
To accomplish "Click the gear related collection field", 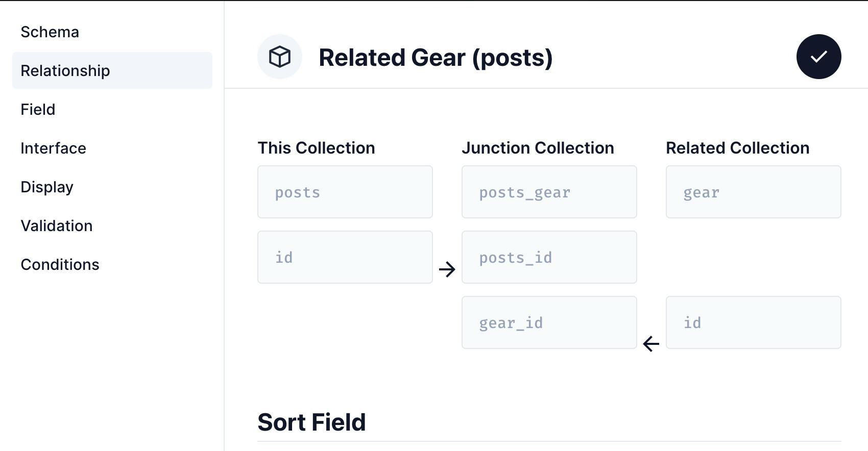I will point(753,192).
